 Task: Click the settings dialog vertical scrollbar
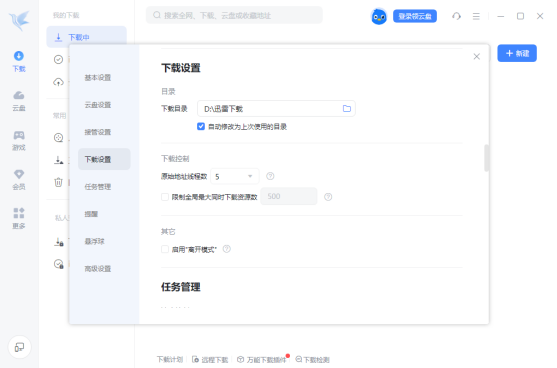[x=486, y=158]
